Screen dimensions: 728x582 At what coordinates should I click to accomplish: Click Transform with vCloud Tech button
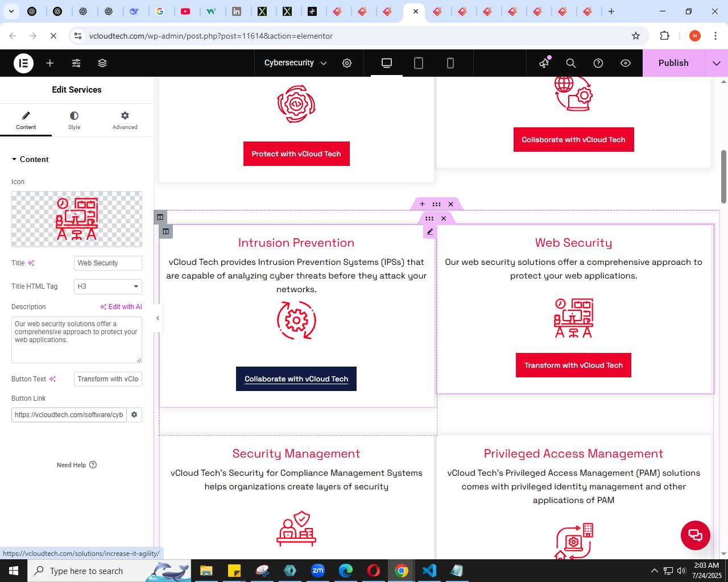573,365
